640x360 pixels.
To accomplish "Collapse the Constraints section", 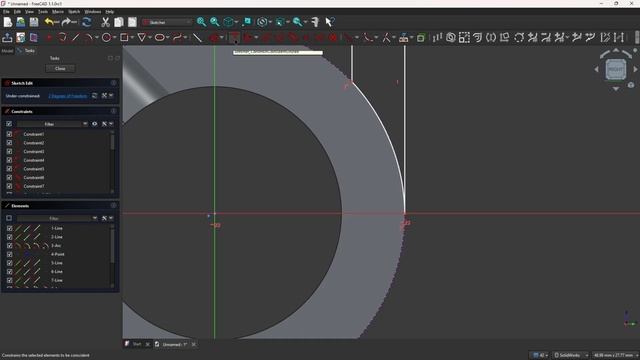I will tap(113, 111).
